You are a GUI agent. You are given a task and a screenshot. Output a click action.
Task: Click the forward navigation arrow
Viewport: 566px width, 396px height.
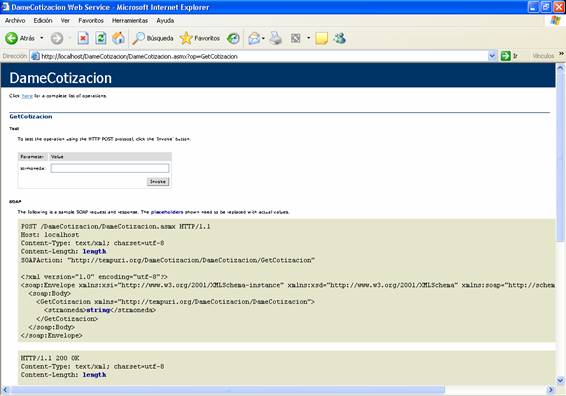coord(57,38)
